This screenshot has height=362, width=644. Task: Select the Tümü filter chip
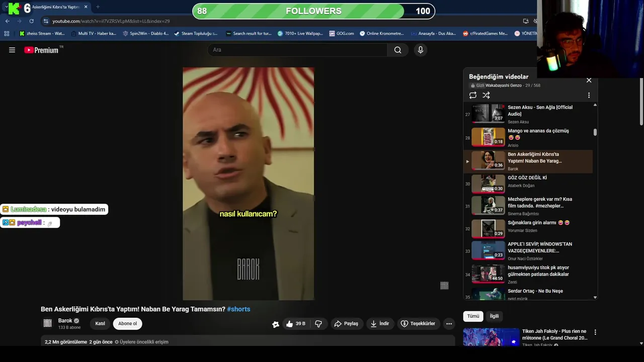click(473, 316)
